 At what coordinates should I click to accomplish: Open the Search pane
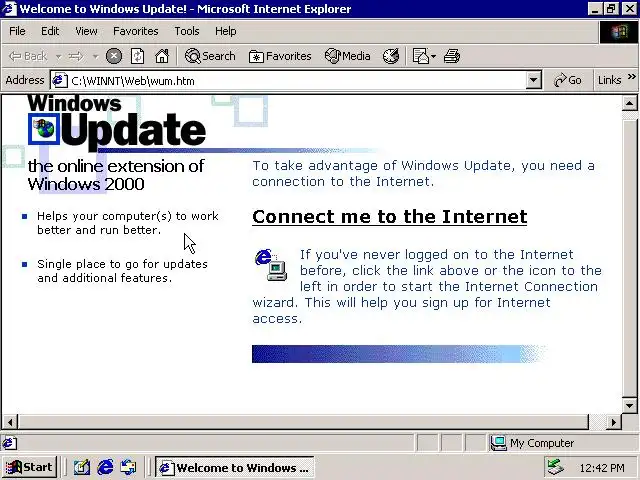(x=210, y=56)
